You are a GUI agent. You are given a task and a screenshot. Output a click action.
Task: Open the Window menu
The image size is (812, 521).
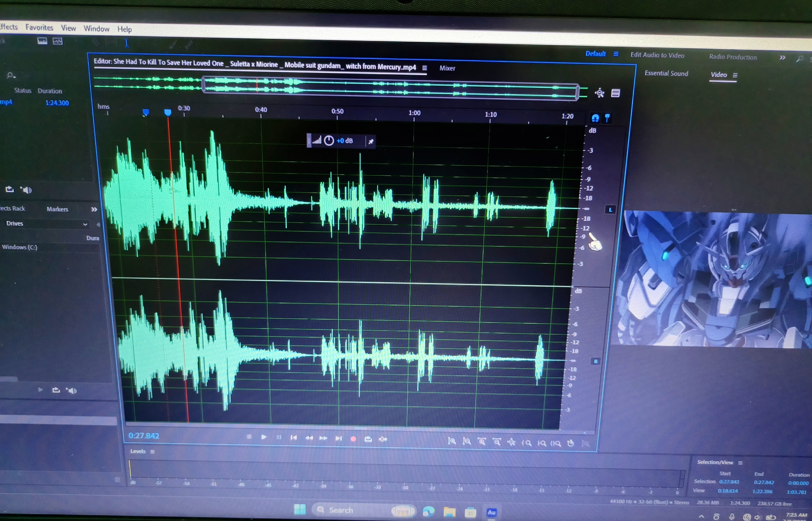coord(96,29)
